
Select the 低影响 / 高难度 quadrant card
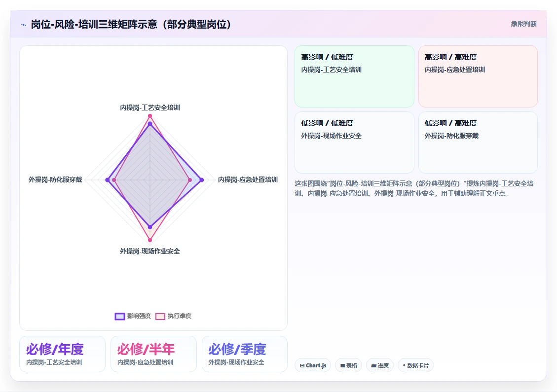click(478, 143)
